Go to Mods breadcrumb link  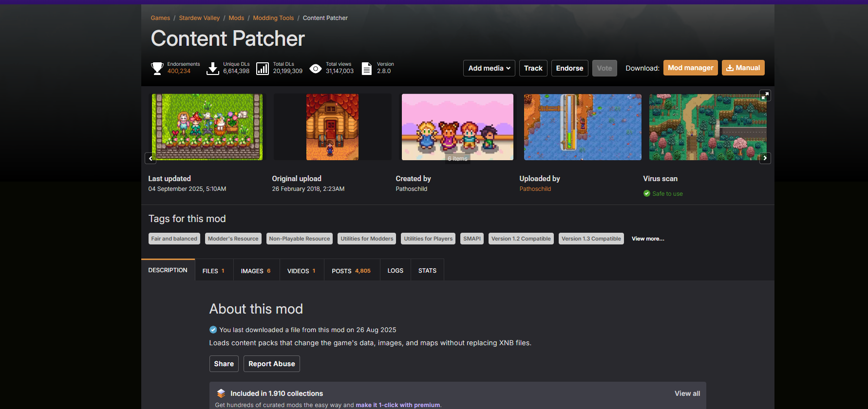pos(236,18)
